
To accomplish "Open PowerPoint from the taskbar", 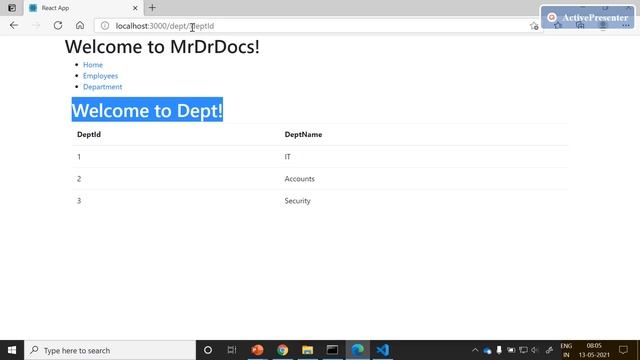I will point(258,350).
